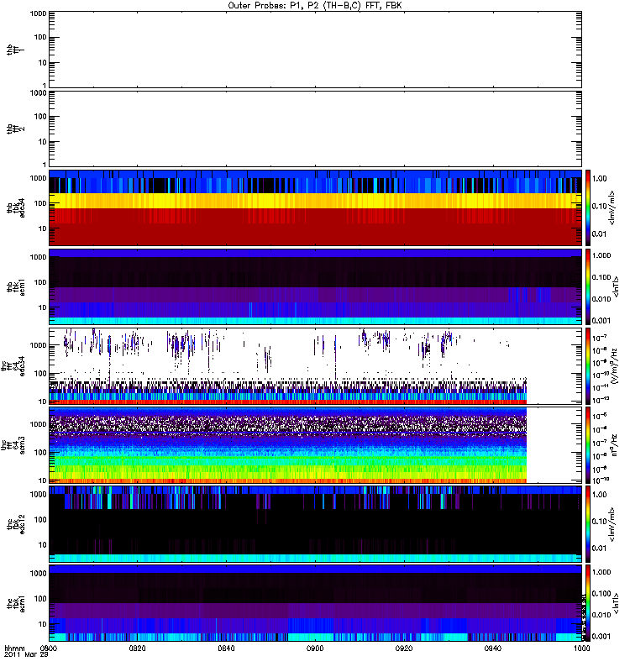Click the empty thb fff 1 panel

[x=315, y=50]
